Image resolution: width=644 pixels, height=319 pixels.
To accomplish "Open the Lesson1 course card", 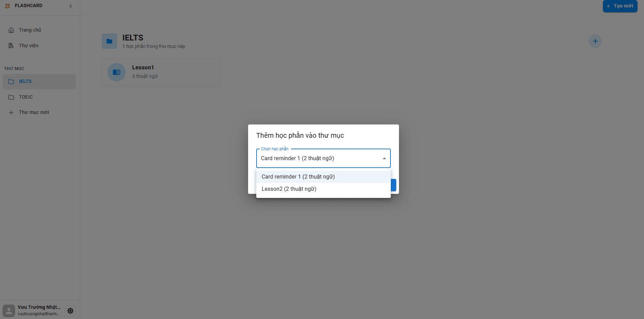I will (x=161, y=72).
